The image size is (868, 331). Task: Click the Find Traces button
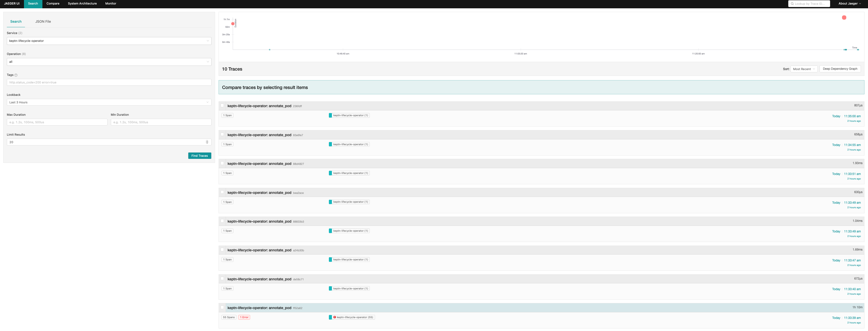coord(199,156)
